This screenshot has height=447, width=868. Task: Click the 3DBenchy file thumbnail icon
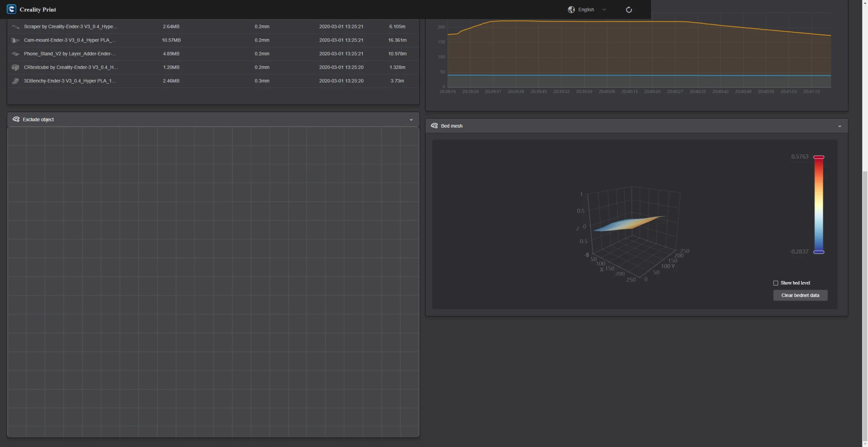coord(16,81)
